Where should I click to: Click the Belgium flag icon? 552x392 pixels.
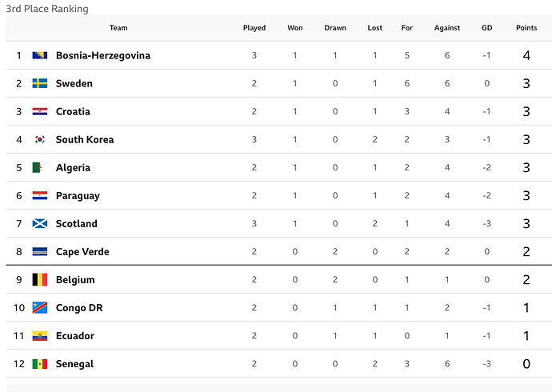click(40, 280)
